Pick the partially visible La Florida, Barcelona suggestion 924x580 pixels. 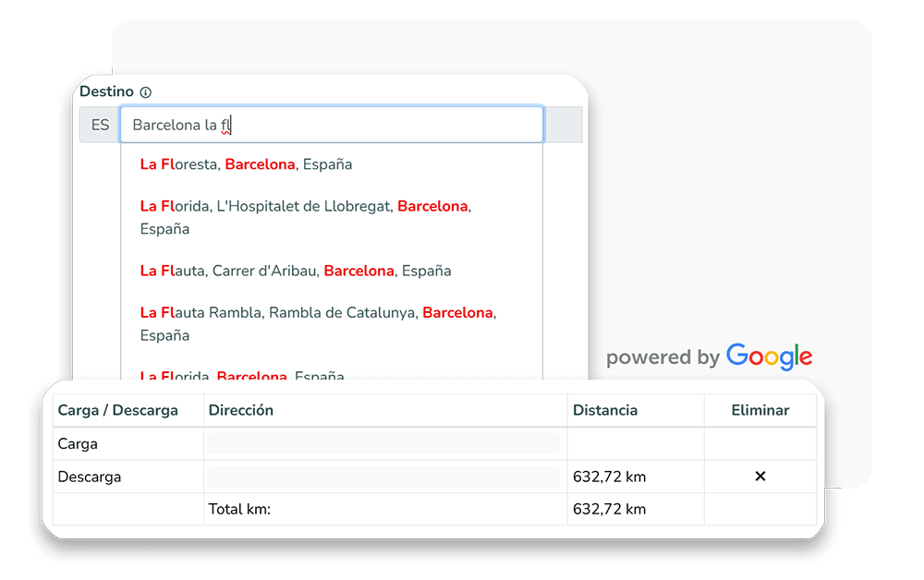(x=242, y=374)
